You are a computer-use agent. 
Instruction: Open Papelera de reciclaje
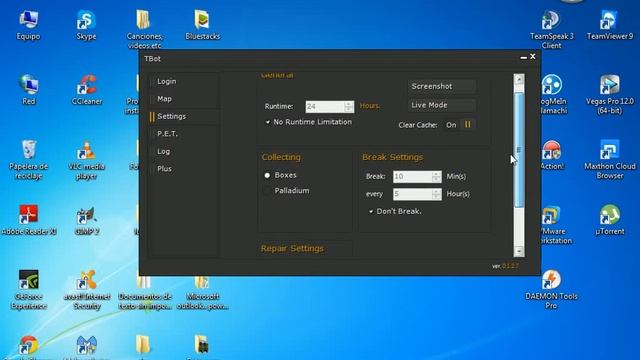[29, 160]
